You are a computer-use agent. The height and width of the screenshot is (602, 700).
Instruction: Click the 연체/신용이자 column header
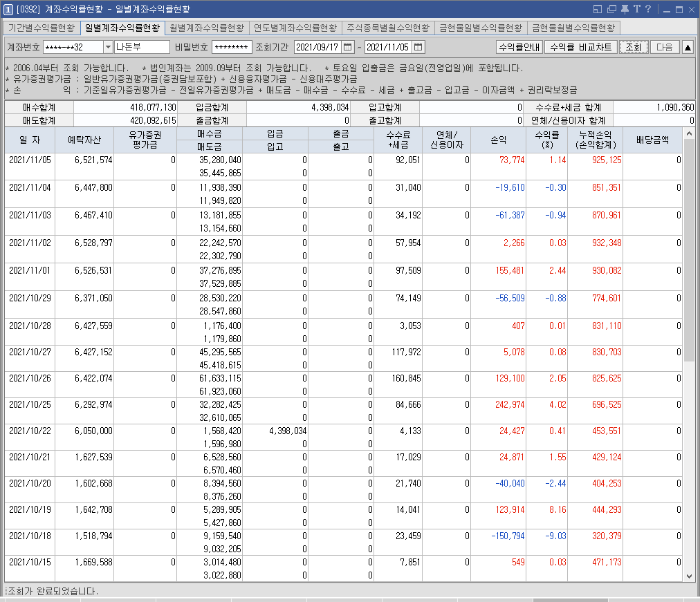[x=446, y=140]
